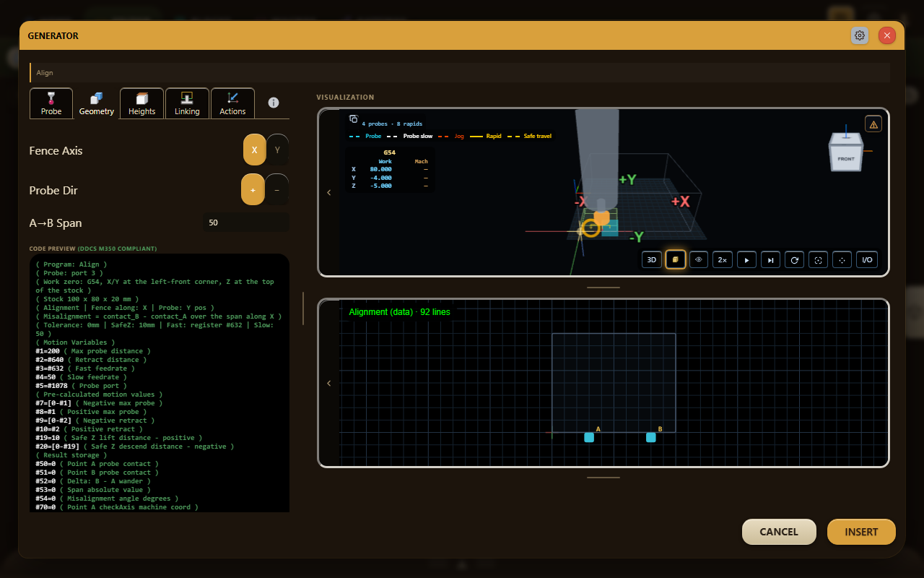Click the 'Alignment (data) · 92 lines' label

click(x=399, y=312)
